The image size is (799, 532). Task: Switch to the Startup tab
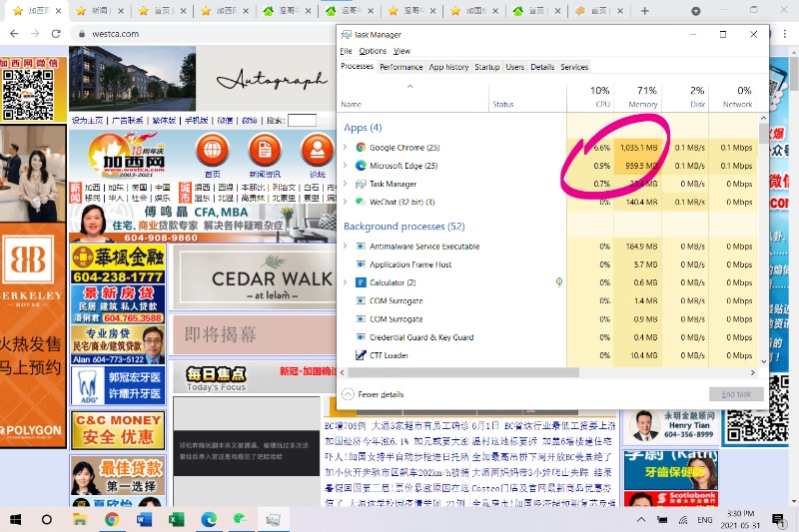[x=486, y=67]
